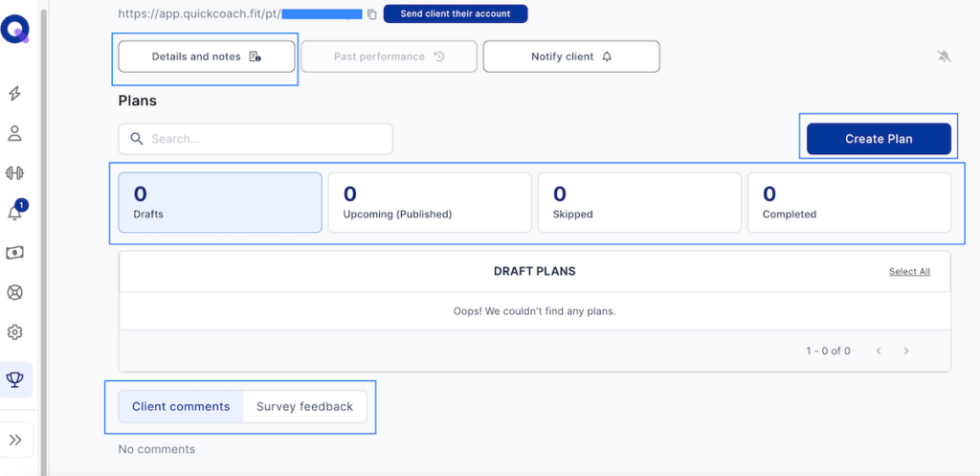Screen dimensions: 980x476
Task: Filter by Upcoming (Published) plans card
Action: coord(429,202)
